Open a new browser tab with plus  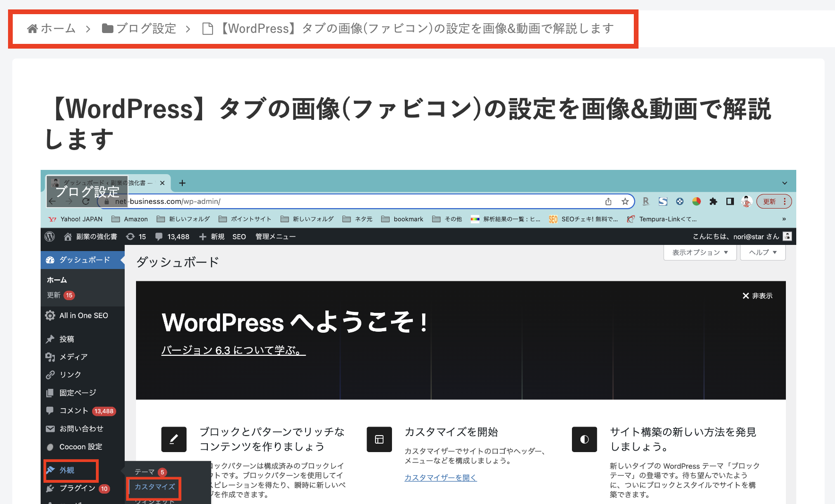click(x=182, y=183)
